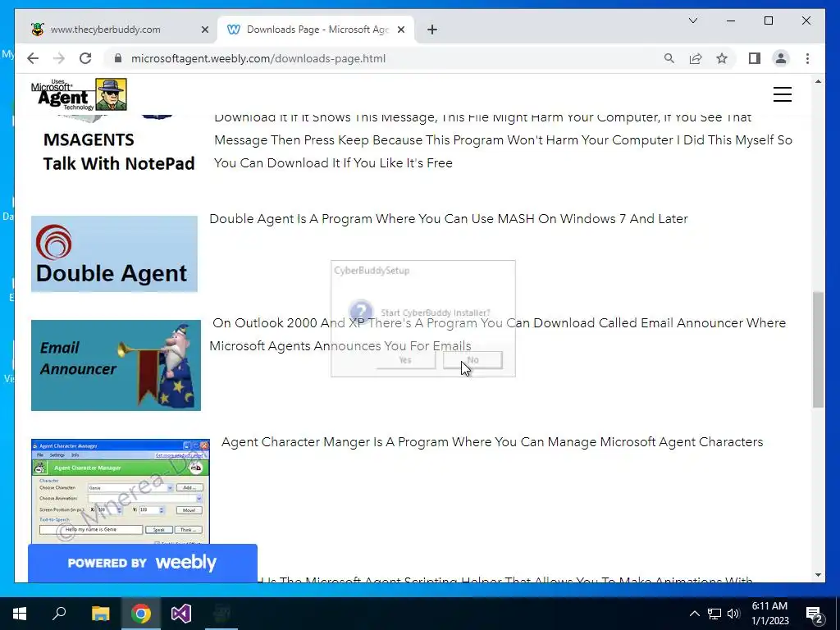Click the Microsoft Agent Technology logo
The image size is (840, 630).
(x=79, y=94)
